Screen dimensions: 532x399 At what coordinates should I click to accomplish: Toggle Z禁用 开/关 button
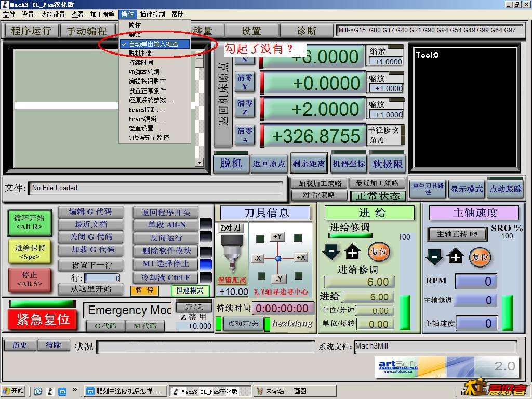(x=194, y=307)
